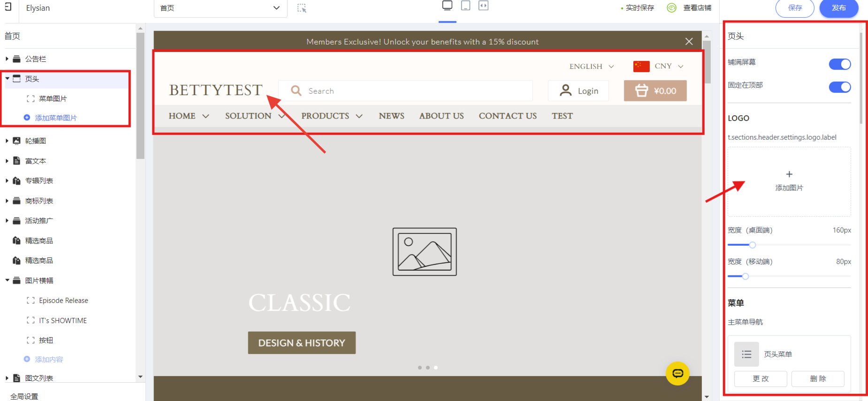Image resolution: width=868 pixels, height=401 pixels.
Task: Click the exit editor icon
Action: click(8, 7)
